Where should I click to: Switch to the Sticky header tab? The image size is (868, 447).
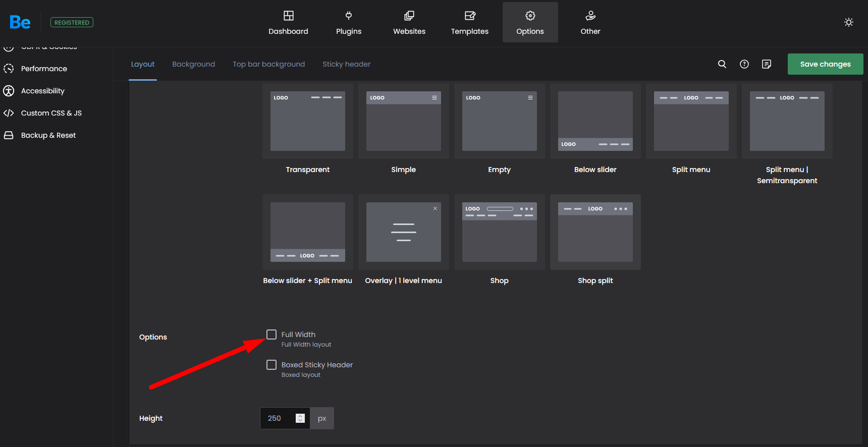click(346, 64)
